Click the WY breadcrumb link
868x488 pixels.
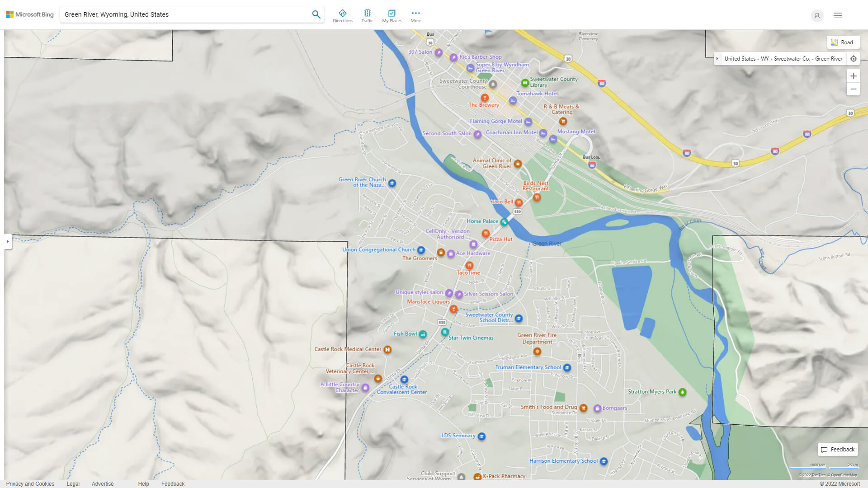(765, 59)
